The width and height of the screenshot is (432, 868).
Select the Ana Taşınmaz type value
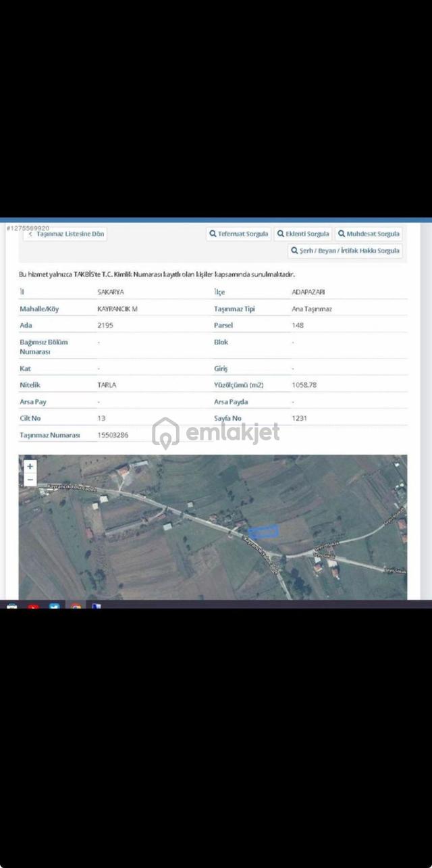coord(312,309)
